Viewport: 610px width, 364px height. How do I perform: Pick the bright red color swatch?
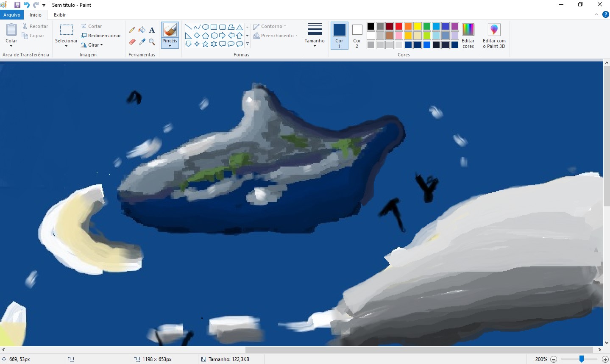click(x=399, y=26)
